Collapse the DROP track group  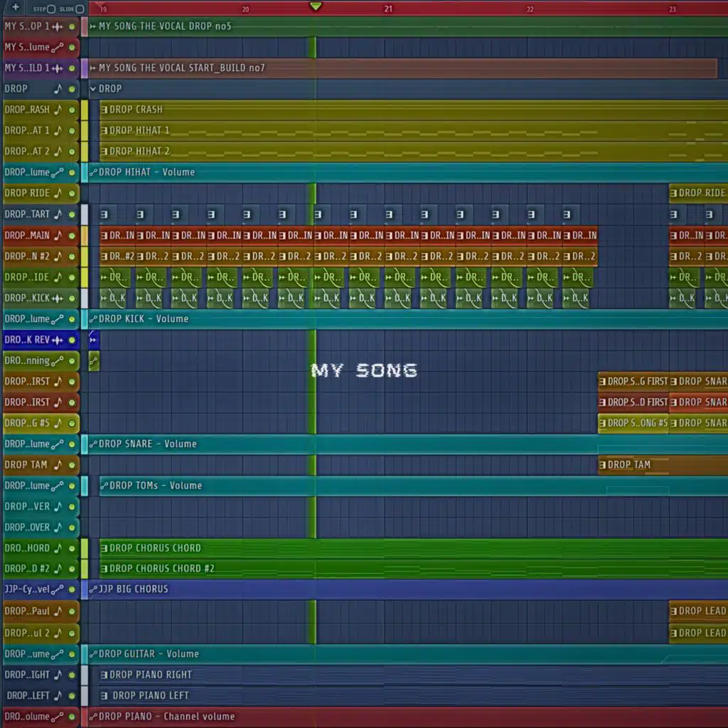93,89
